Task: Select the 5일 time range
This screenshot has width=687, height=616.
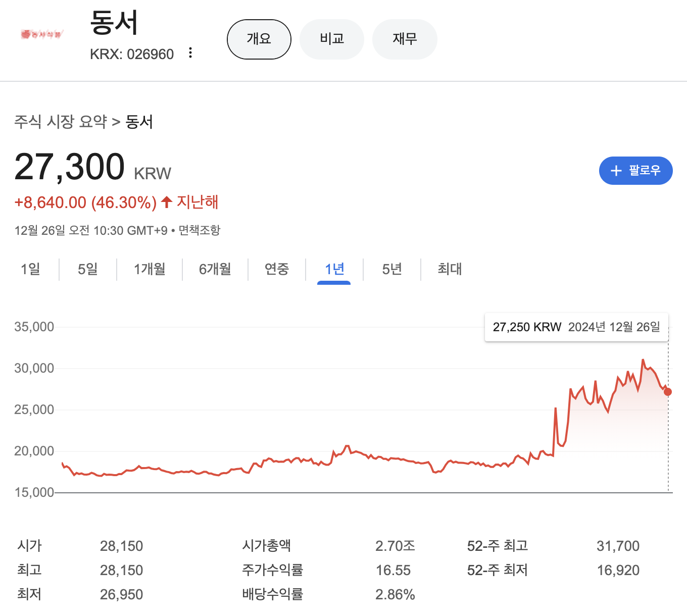Action: tap(88, 269)
